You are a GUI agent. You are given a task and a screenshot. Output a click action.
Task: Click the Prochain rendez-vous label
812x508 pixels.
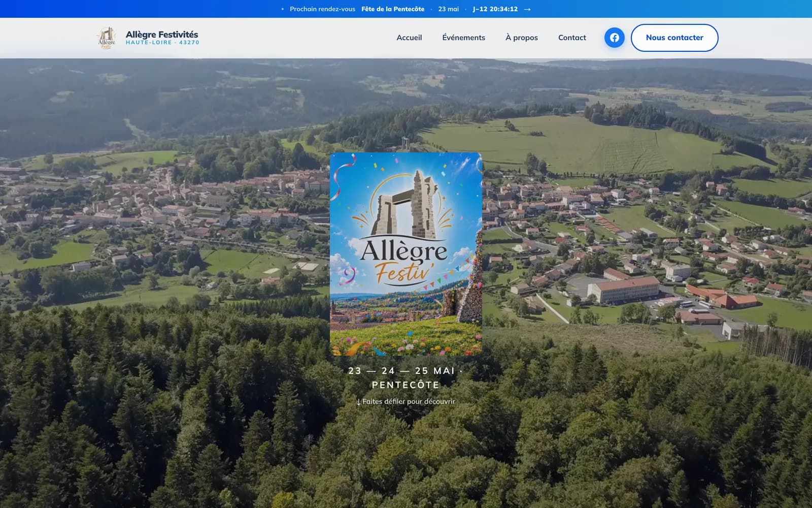[x=322, y=9]
